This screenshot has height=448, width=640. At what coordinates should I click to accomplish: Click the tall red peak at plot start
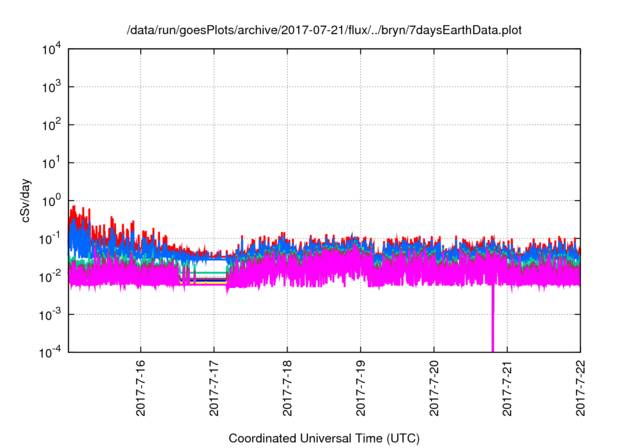tap(73, 214)
